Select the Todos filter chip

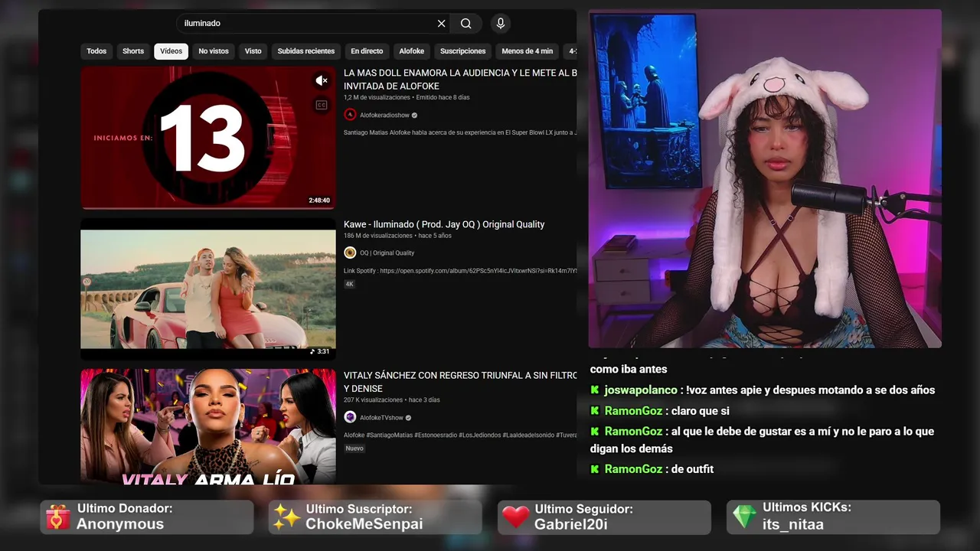(96, 51)
